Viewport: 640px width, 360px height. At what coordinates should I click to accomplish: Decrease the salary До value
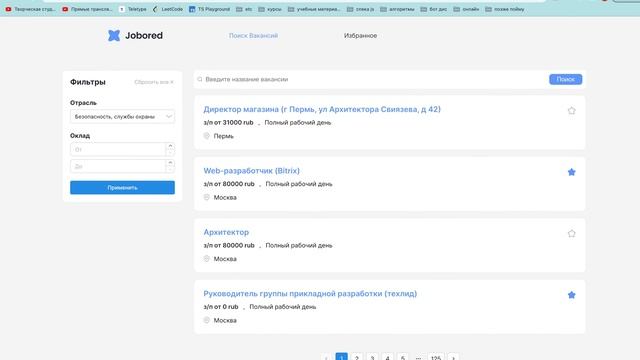(170, 169)
